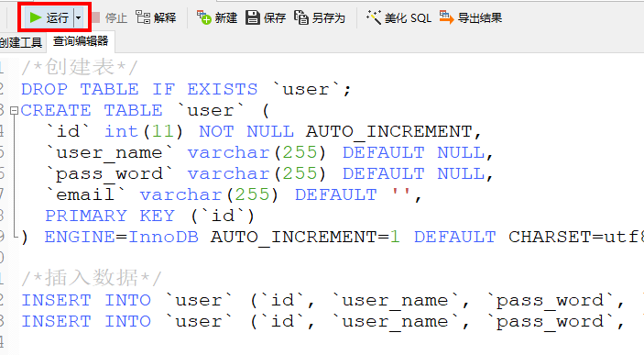Place cursor on DROP TABLE line

(186, 89)
